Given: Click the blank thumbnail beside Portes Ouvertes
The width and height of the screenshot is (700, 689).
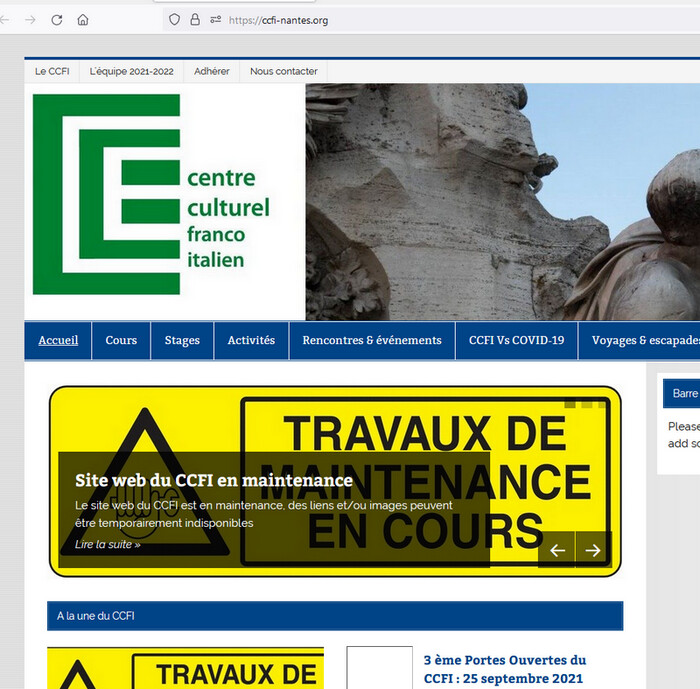Looking at the screenshot, I should 379,668.
